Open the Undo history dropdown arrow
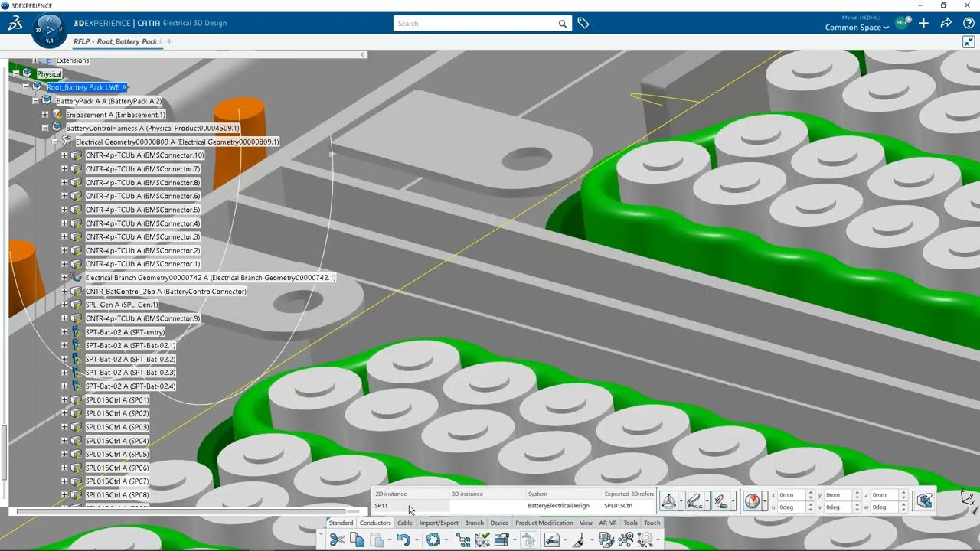 pyautogui.click(x=416, y=541)
